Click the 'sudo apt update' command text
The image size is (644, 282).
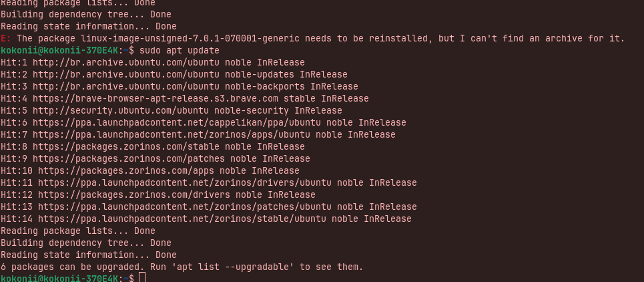click(x=180, y=51)
